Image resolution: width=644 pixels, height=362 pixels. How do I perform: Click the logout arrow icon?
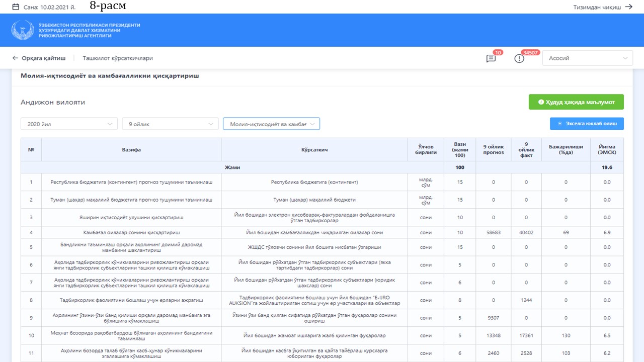(628, 7)
